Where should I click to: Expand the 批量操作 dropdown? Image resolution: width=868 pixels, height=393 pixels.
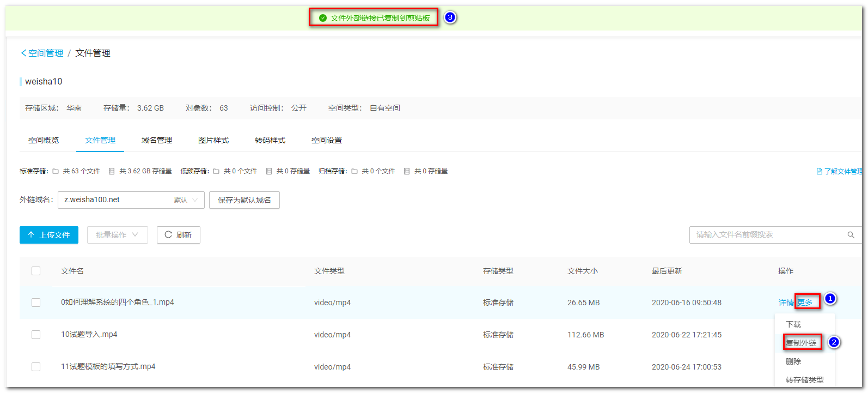coord(117,235)
